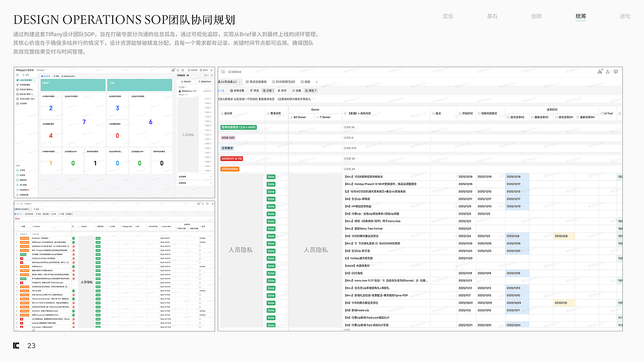The width and height of the screenshot is (644, 362).
Task: Expand the 2026 520 group
Action: 229,138
